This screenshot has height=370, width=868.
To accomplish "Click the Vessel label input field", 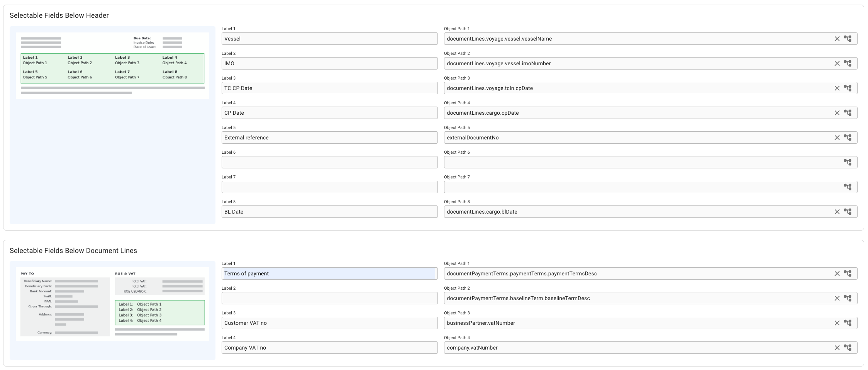I will coord(329,39).
